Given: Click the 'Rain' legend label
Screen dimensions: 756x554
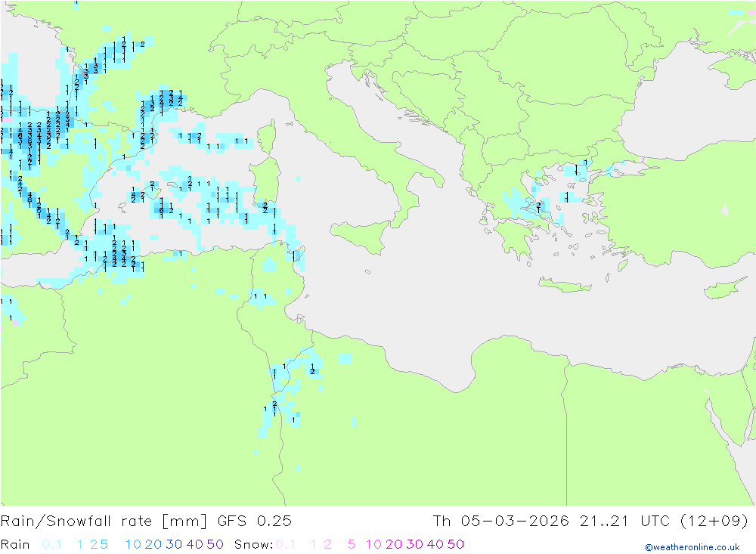Looking at the screenshot, I should (15, 544).
